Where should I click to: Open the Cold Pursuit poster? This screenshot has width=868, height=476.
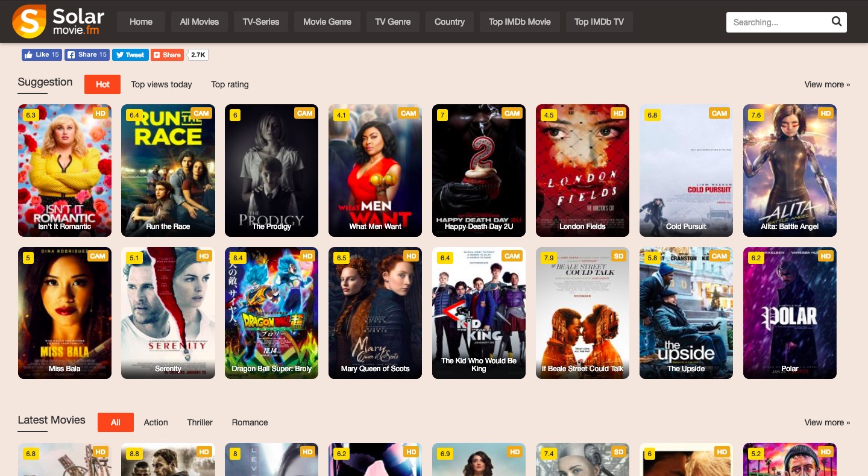coord(686,171)
